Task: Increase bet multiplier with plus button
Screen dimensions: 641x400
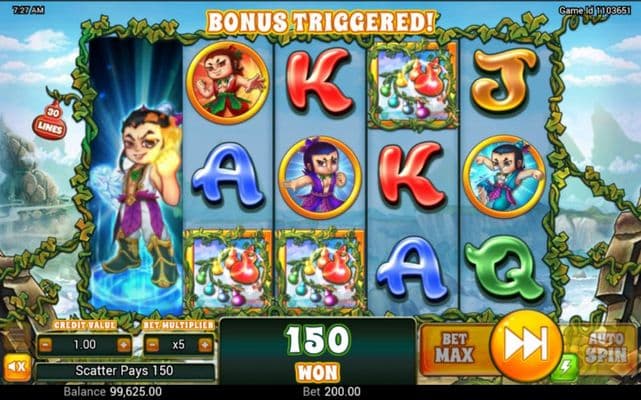Action: pyautogui.click(x=205, y=345)
